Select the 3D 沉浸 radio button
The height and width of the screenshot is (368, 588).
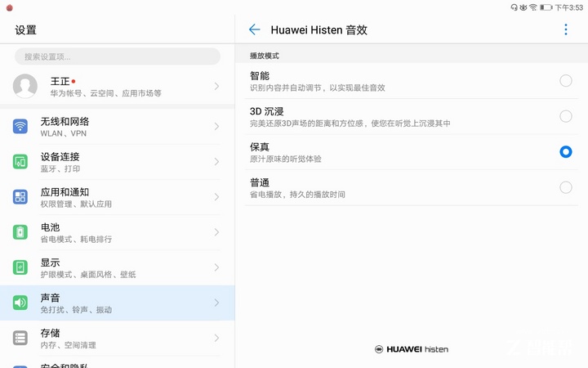click(566, 116)
